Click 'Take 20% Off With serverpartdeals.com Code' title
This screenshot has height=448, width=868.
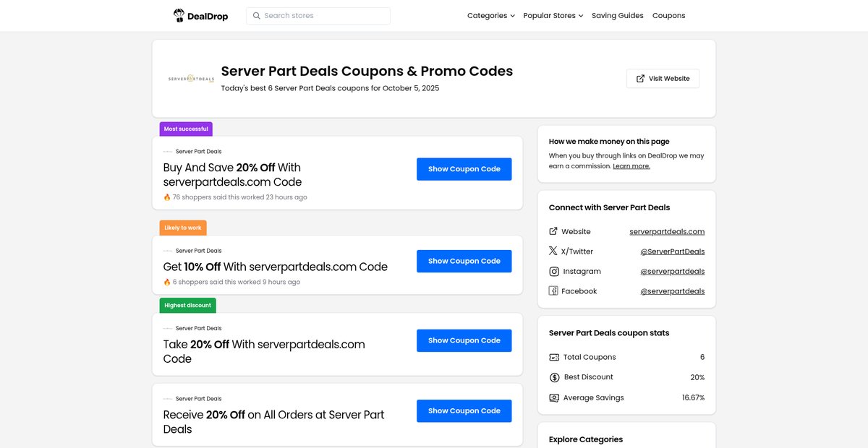[x=264, y=352]
